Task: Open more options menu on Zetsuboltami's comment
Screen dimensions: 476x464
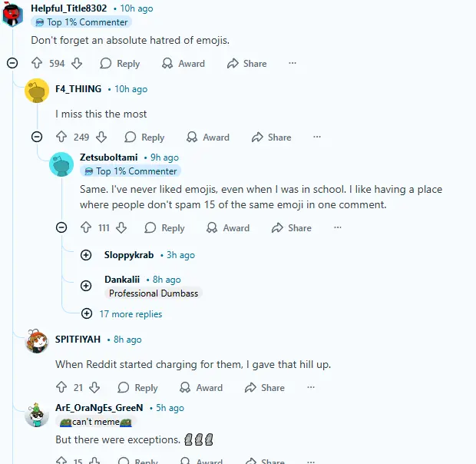Action: [337, 228]
